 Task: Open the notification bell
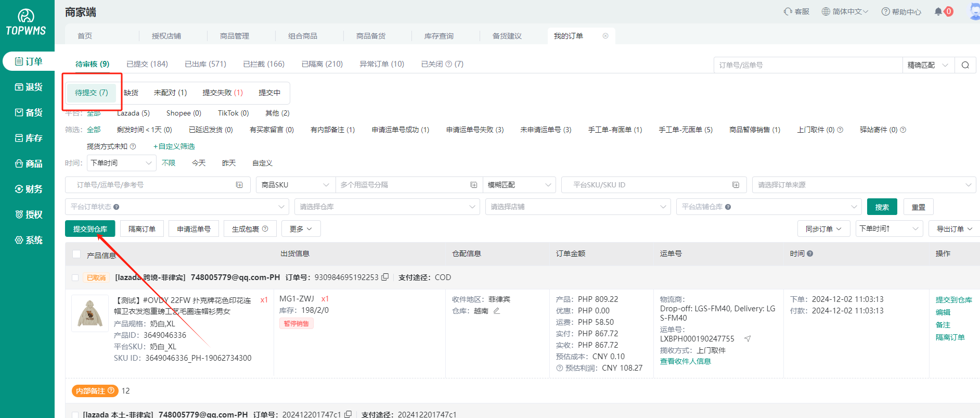[x=938, y=11]
